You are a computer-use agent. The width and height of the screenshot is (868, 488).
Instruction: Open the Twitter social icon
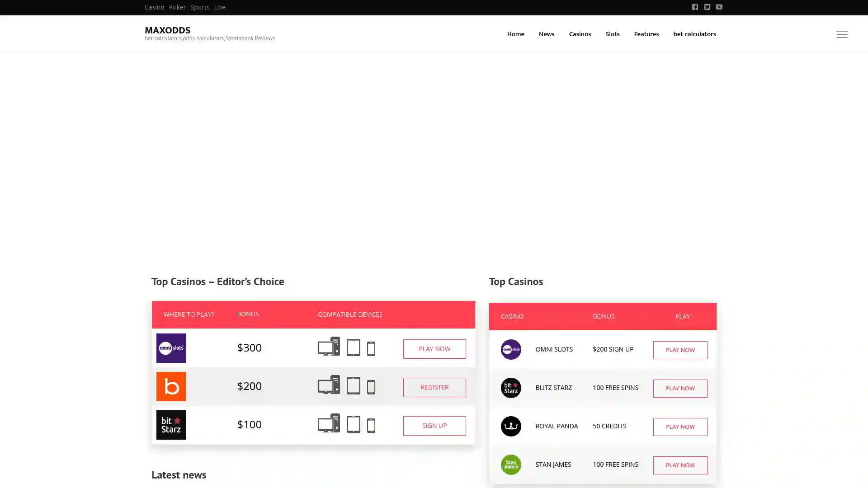[707, 7]
